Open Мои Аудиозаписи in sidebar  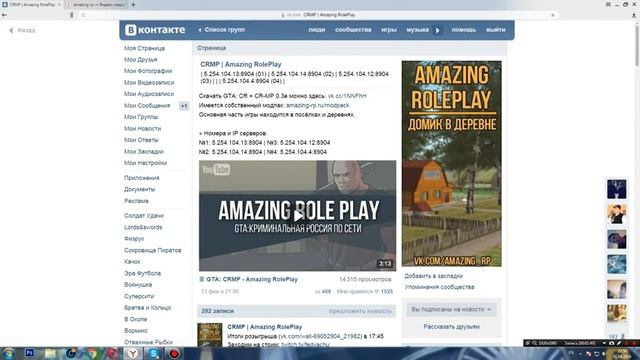(149, 94)
